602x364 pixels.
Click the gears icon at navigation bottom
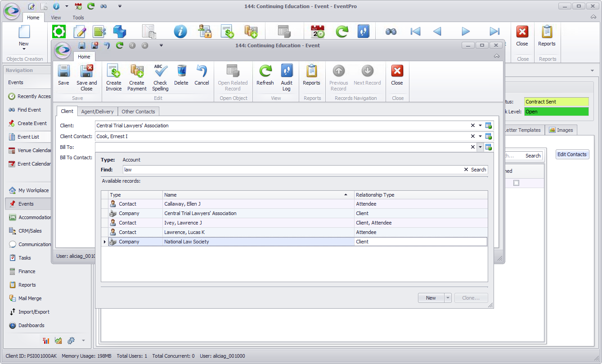coord(71,341)
